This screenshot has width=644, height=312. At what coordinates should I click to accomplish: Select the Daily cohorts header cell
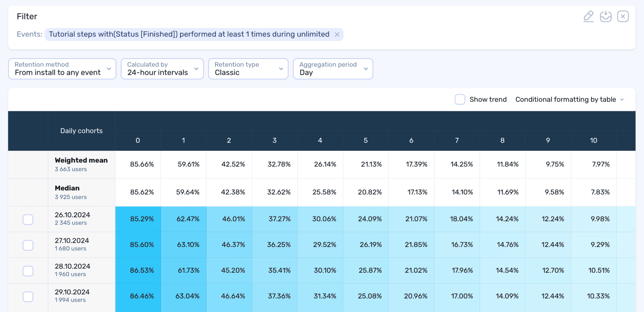[x=81, y=131]
